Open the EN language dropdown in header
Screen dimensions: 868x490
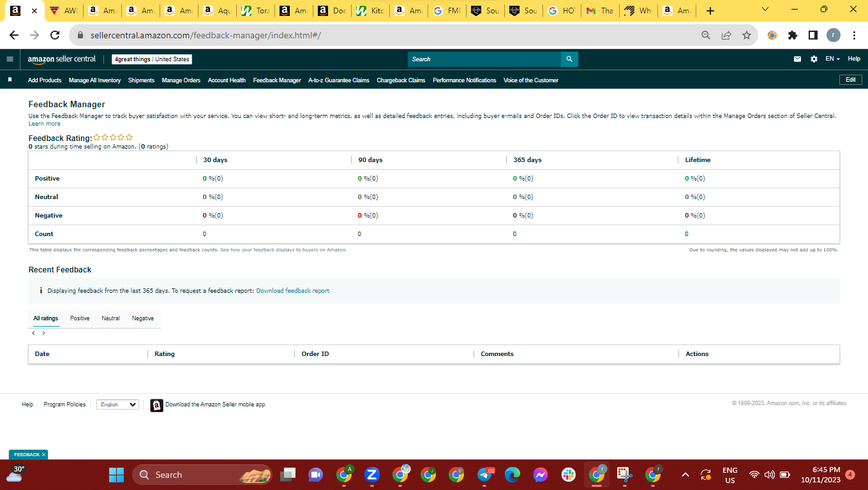[x=832, y=59]
